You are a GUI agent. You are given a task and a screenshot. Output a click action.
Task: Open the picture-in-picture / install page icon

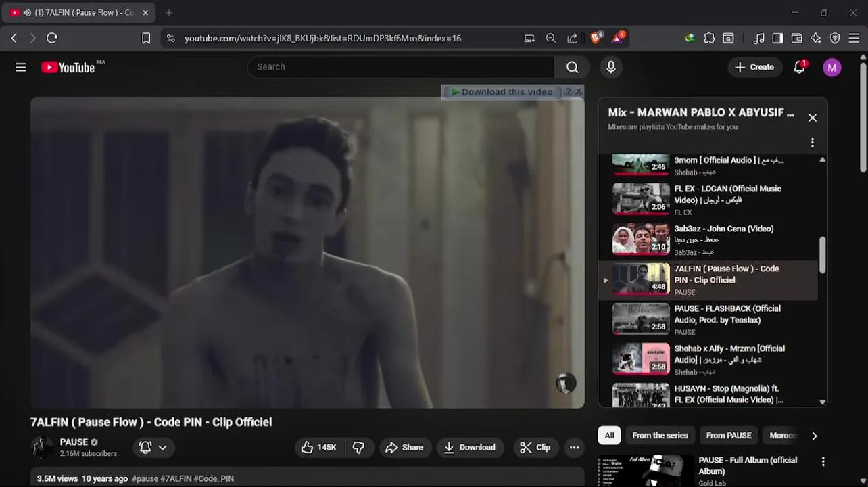pyautogui.click(x=529, y=39)
